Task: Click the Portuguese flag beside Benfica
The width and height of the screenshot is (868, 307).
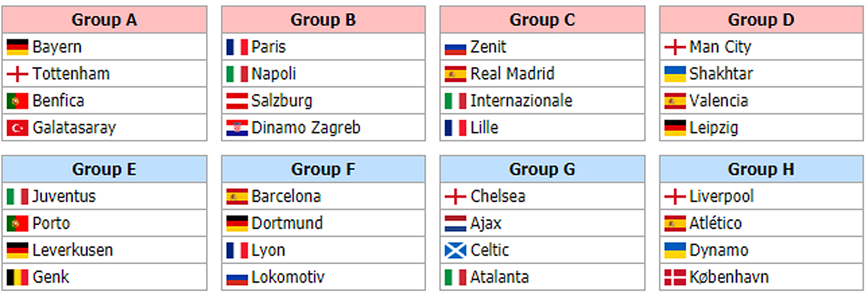Action: pos(17,101)
